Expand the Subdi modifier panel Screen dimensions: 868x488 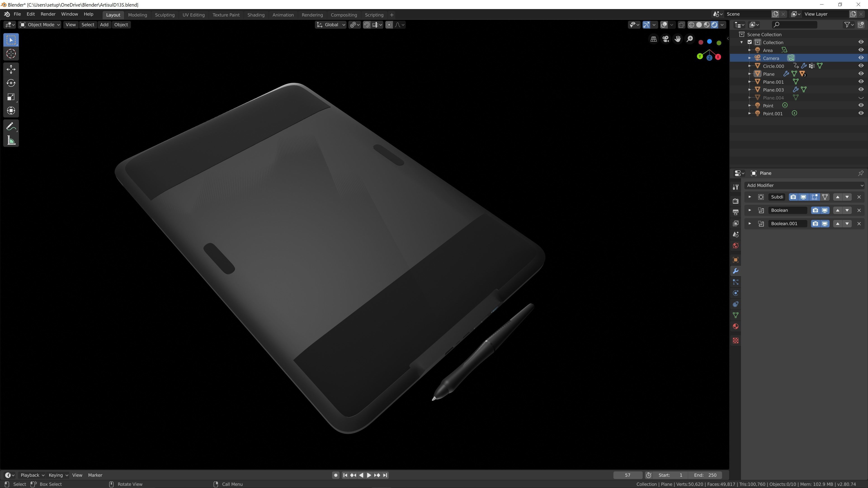[x=750, y=197]
